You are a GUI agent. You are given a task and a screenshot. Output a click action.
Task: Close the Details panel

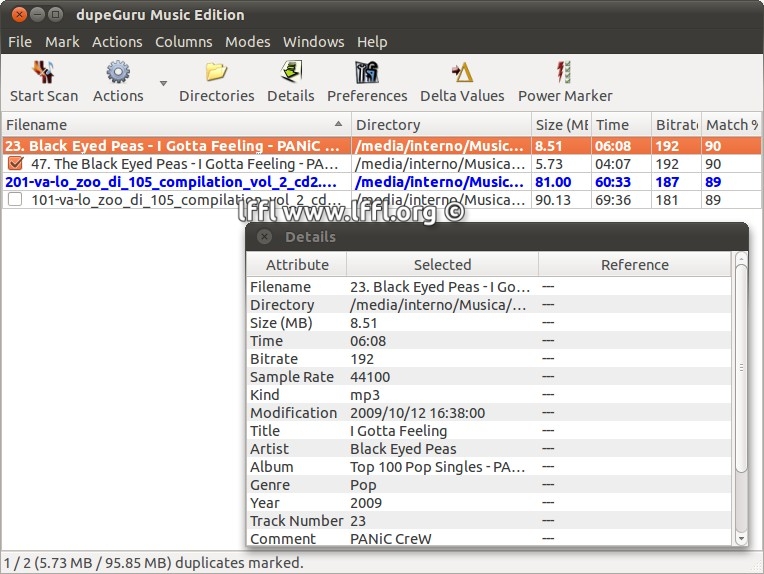pos(264,237)
